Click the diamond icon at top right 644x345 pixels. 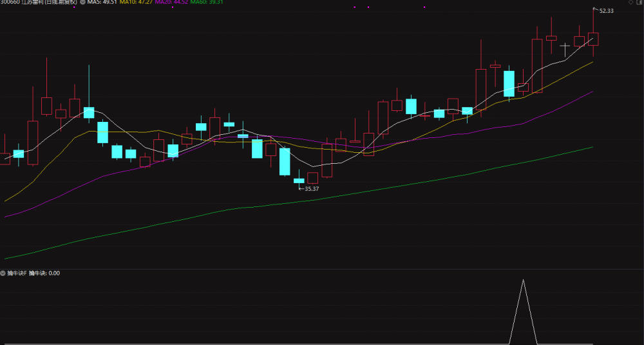click(631, 2)
